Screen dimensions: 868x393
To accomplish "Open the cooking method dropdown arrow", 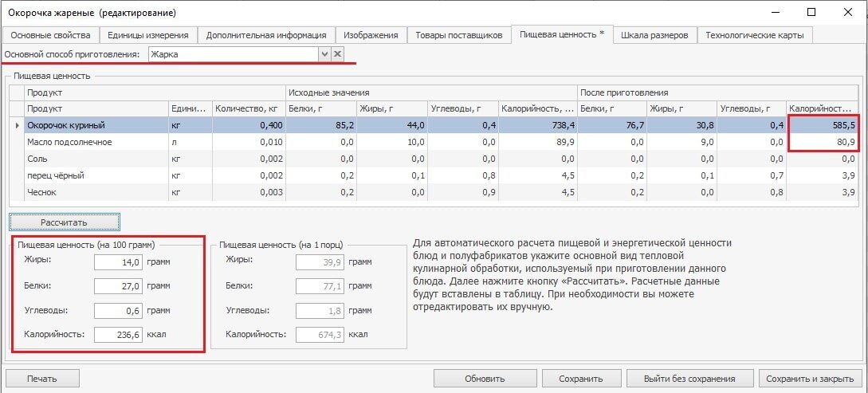I will [x=324, y=54].
